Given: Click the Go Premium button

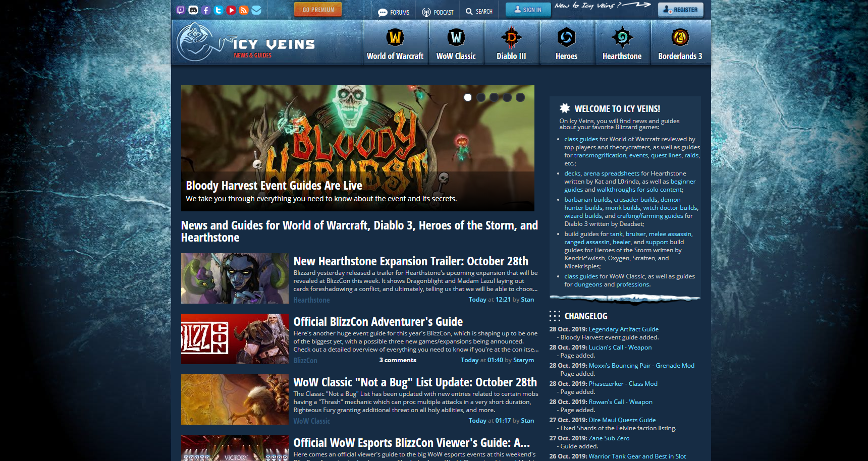Looking at the screenshot, I should click(318, 10).
